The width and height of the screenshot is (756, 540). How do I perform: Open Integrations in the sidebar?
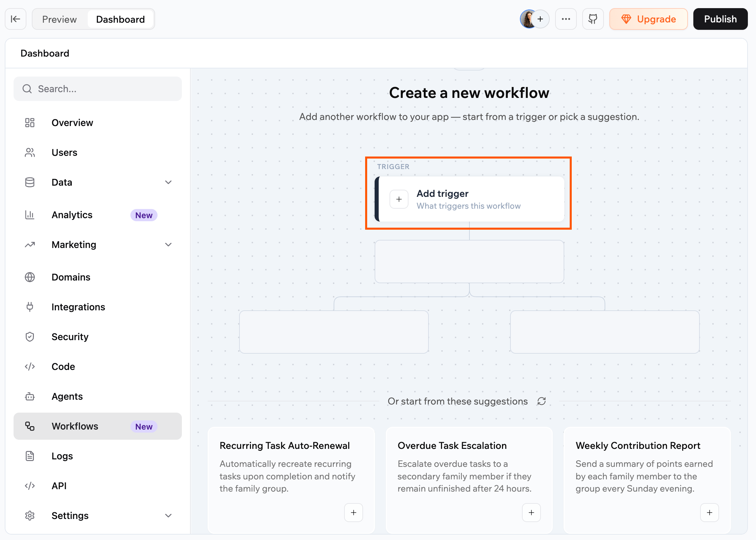98,307
